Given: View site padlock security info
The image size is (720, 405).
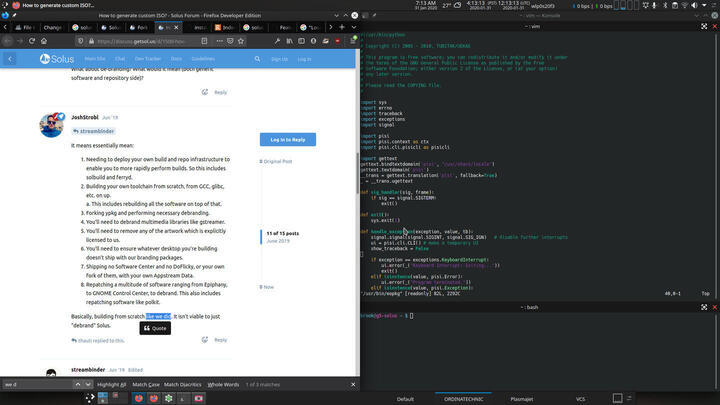Looking at the screenshot, I should click(x=91, y=41).
